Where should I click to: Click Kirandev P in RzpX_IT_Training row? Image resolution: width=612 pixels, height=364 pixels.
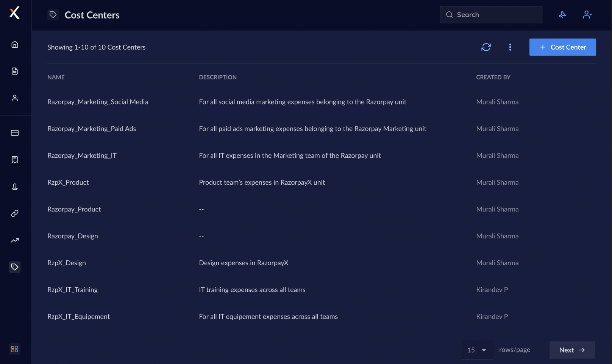[492, 290]
